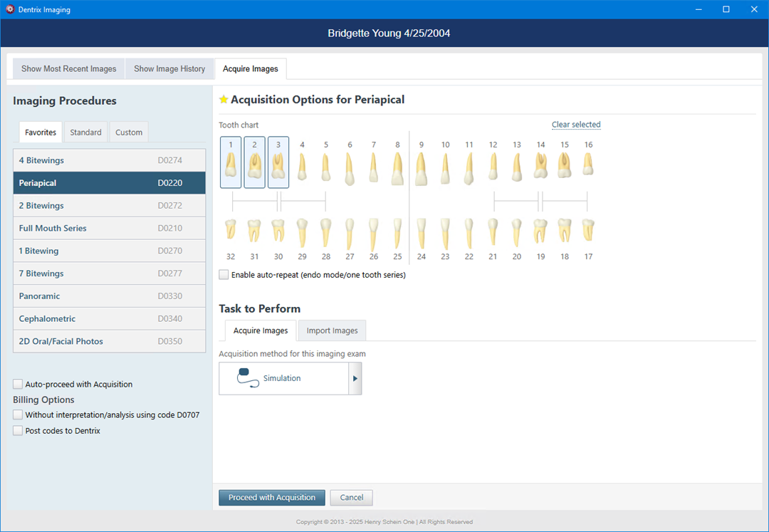Select lower tooth 32
Image resolution: width=769 pixels, height=532 pixels.
[231, 229]
